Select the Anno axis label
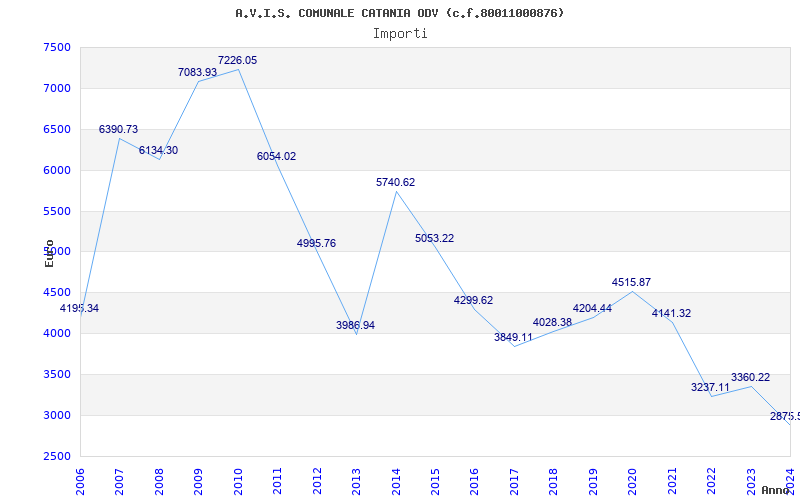The image size is (800, 500). (x=776, y=490)
